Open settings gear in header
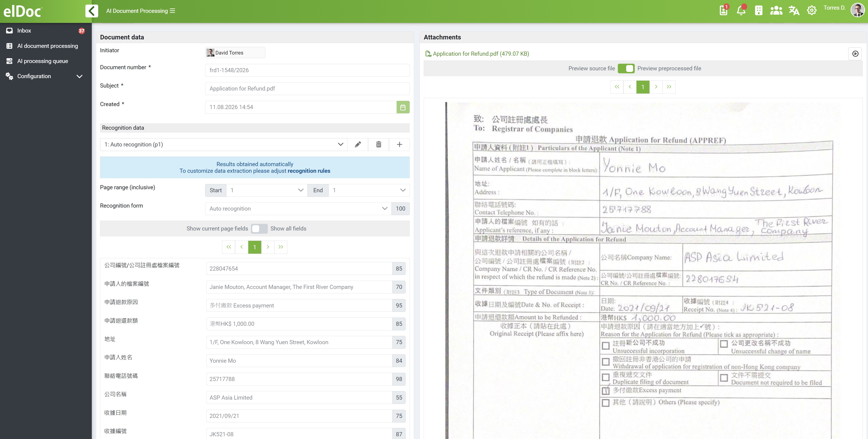 pos(811,11)
